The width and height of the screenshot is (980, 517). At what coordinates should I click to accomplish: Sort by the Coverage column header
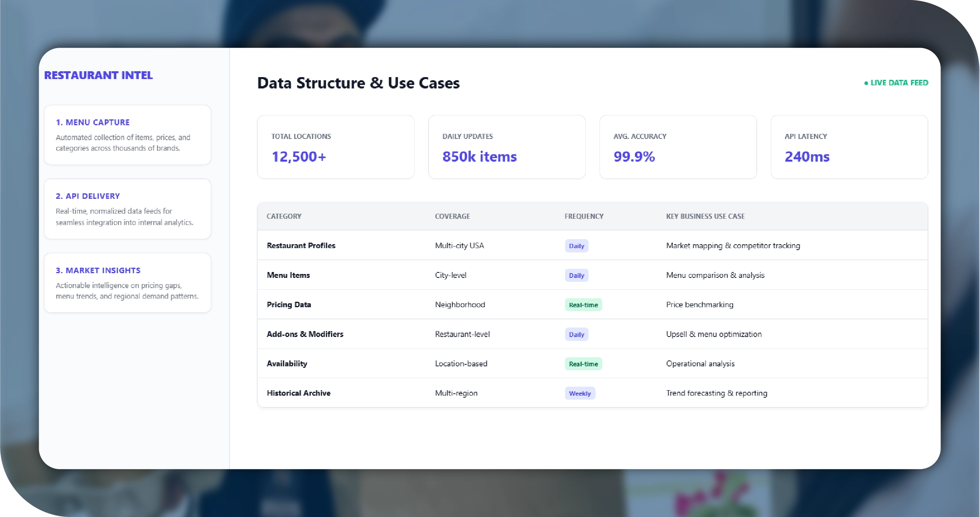coord(452,216)
